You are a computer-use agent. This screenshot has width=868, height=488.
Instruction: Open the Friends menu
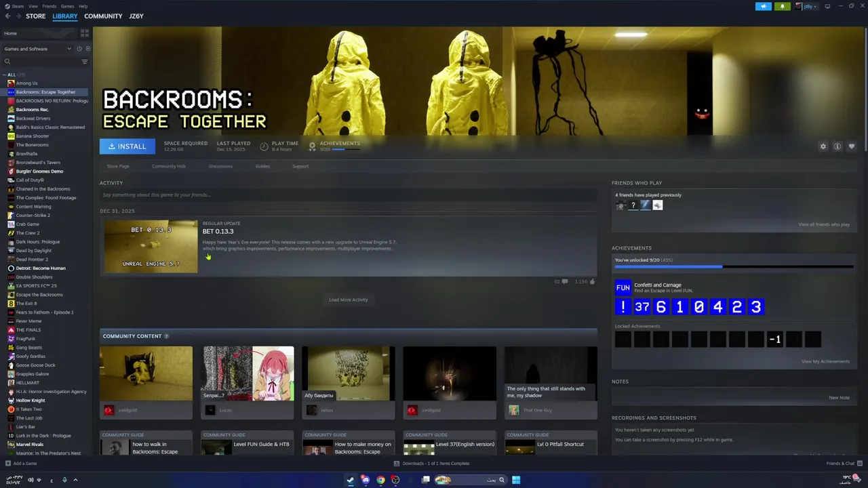pyautogui.click(x=50, y=6)
